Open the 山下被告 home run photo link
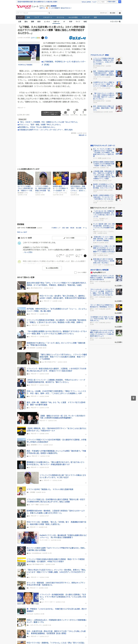138x644 pixels. pos(63,63)
